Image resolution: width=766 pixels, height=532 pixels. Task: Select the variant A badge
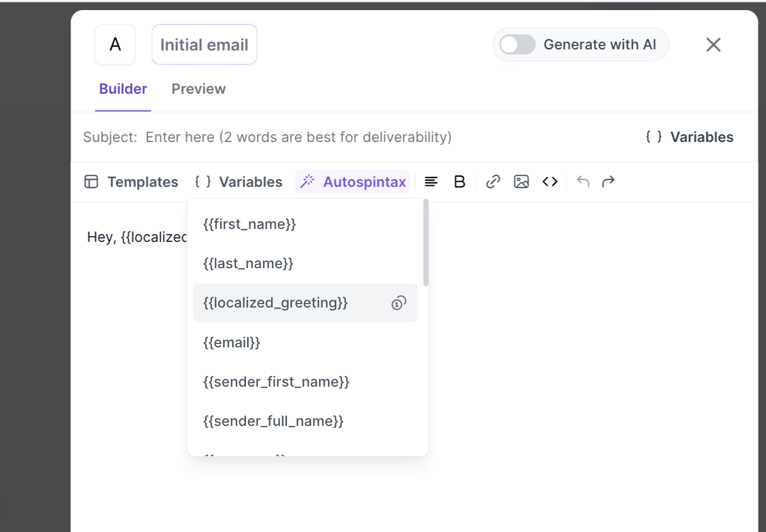pos(115,44)
